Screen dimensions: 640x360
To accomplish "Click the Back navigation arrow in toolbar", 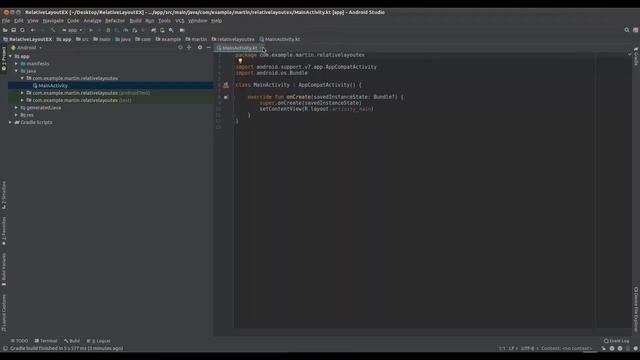I will (33, 30).
